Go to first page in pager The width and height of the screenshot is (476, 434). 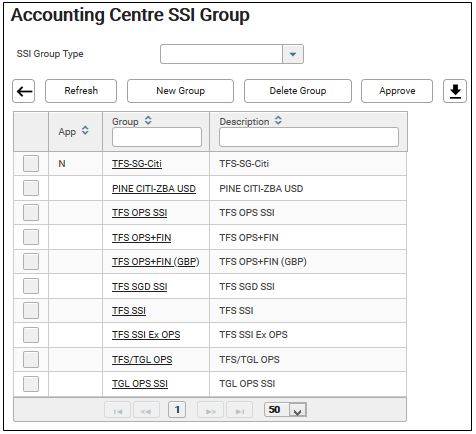[118, 411]
